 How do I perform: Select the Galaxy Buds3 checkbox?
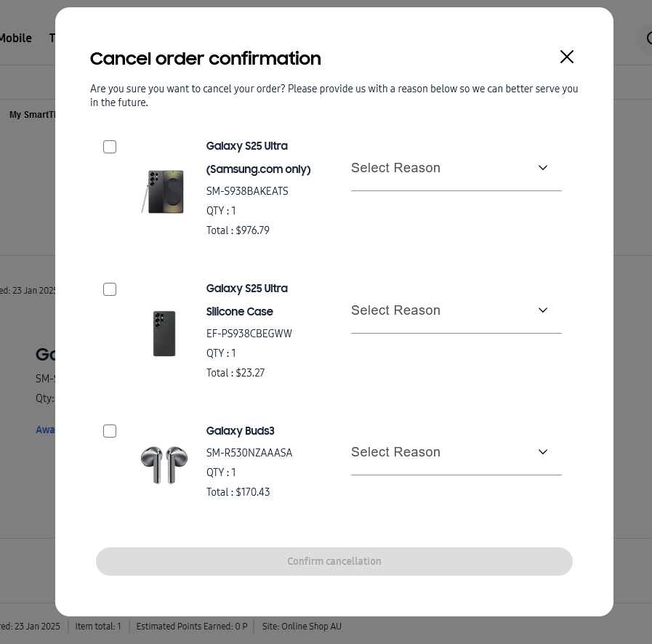tap(110, 431)
